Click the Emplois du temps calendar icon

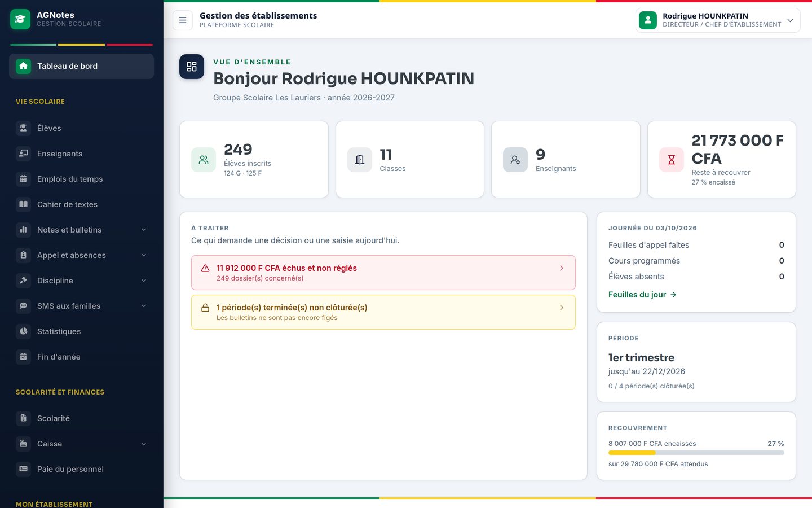23,179
